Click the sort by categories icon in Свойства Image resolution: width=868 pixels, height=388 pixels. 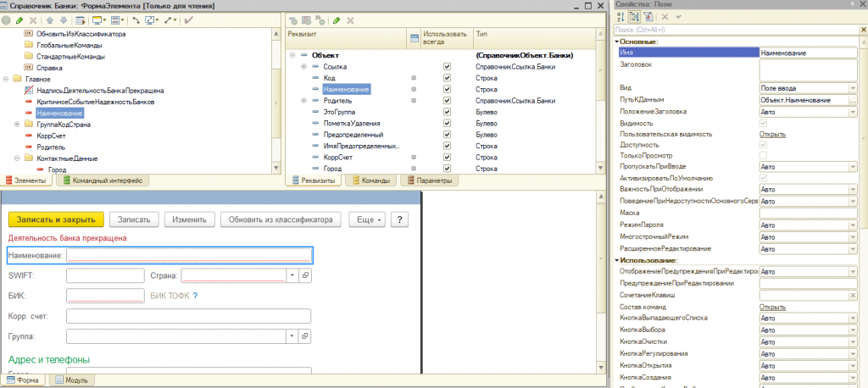click(634, 17)
